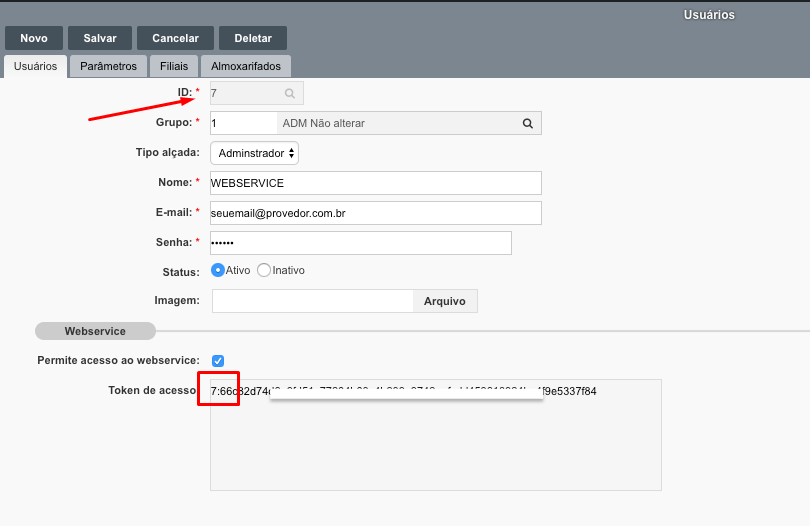The height and width of the screenshot is (526, 810).
Task: Open the Filiais tab
Action: pyautogui.click(x=174, y=66)
